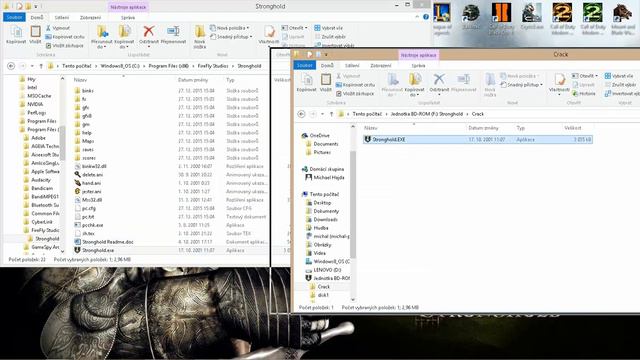Click Přejmenovat icon in Stronghold window

pos(173,34)
